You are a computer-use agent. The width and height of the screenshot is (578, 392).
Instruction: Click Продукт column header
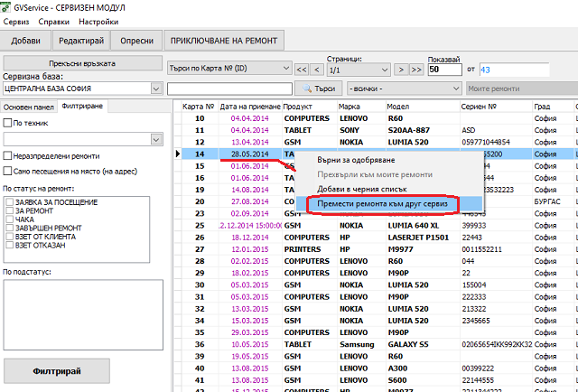(x=310, y=107)
